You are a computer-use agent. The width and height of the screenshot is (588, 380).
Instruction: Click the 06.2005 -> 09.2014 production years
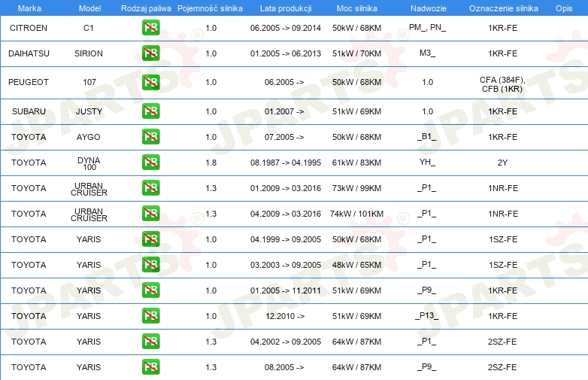click(x=286, y=28)
